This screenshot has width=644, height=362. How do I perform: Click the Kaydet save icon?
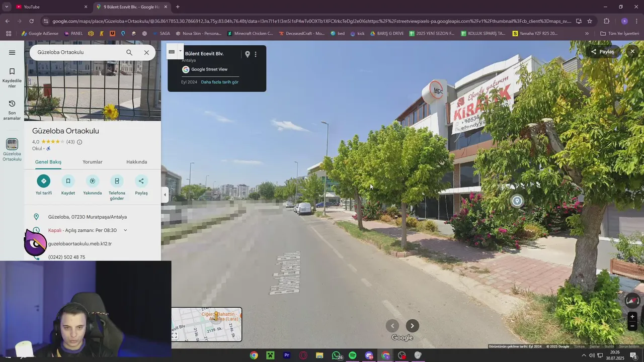coord(68,181)
